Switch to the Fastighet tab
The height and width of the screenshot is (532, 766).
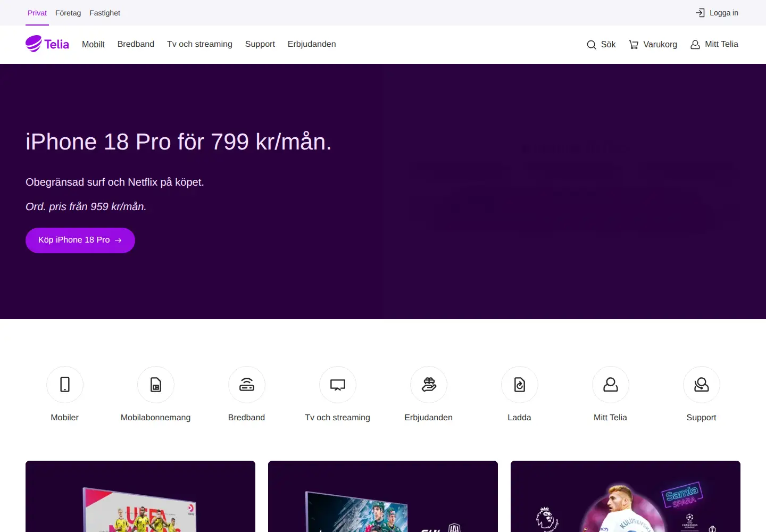click(105, 13)
